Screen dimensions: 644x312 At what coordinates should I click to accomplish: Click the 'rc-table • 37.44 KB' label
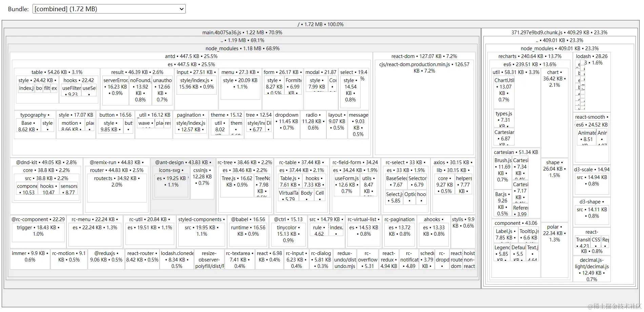tap(301, 162)
